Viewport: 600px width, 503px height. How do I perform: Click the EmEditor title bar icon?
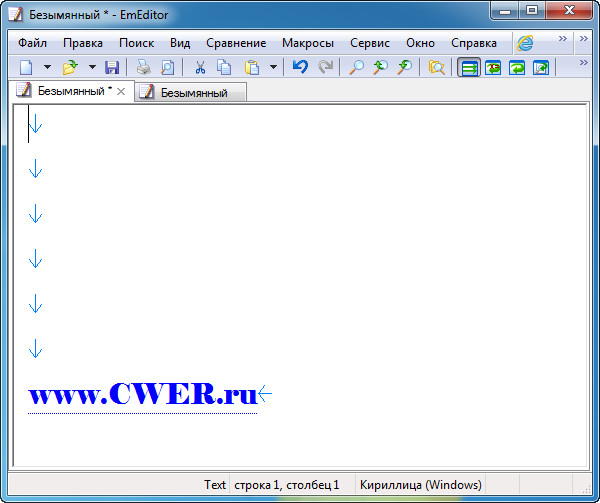16,15
